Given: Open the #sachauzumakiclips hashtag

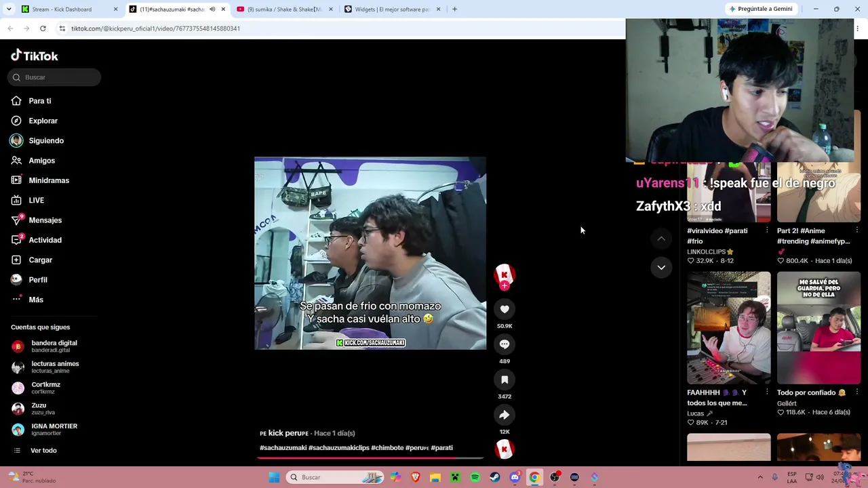Looking at the screenshot, I should point(339,448).
